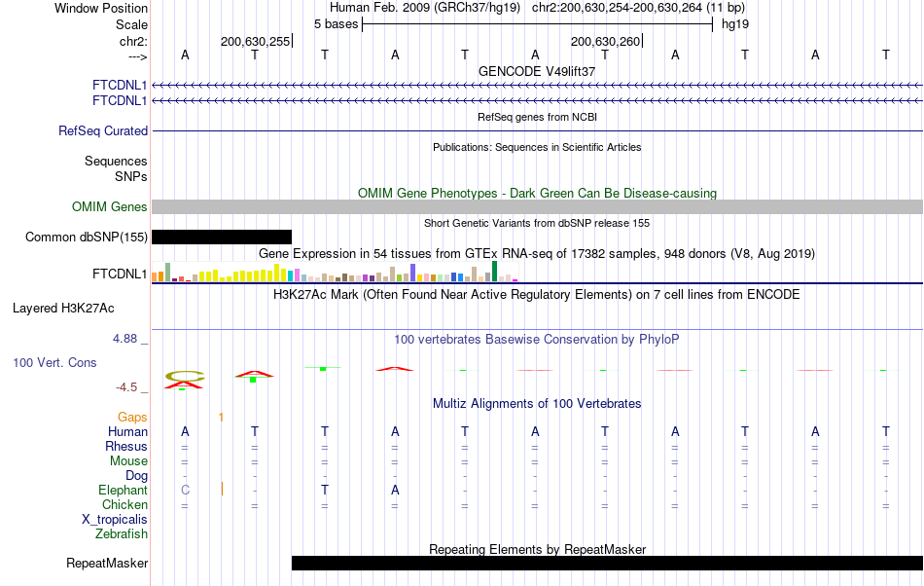
Task: Click the tall blue-violet GTEx expression bar
Action: pyautogui.click(x=413, y=273)
